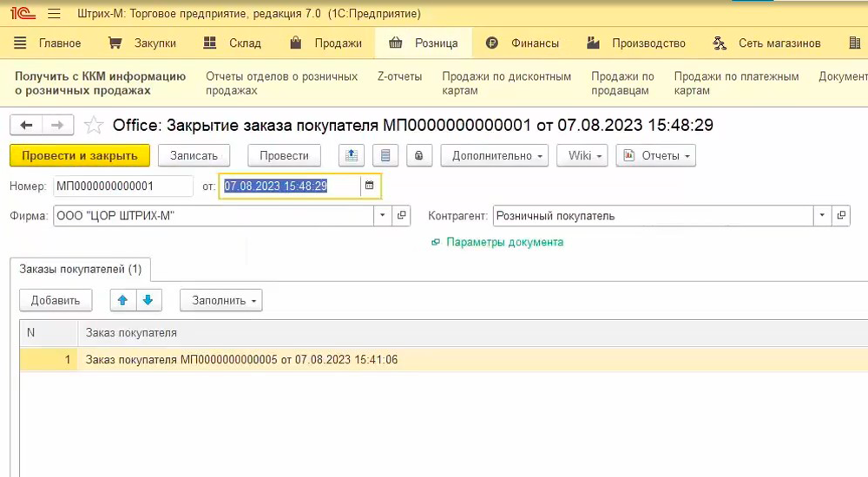Screen dimensions: 868x477
Task: Open the Финансы section
Action: [523, 43]
